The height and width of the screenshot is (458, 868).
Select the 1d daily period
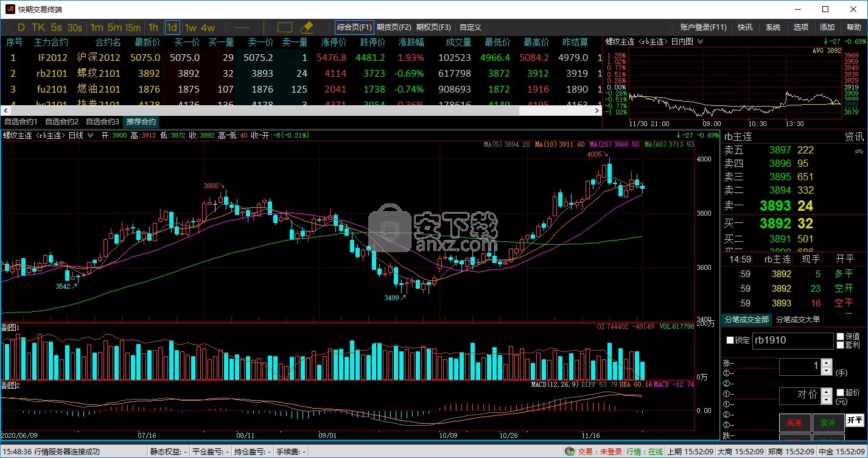pyautogui.click(x=172, y=27)
